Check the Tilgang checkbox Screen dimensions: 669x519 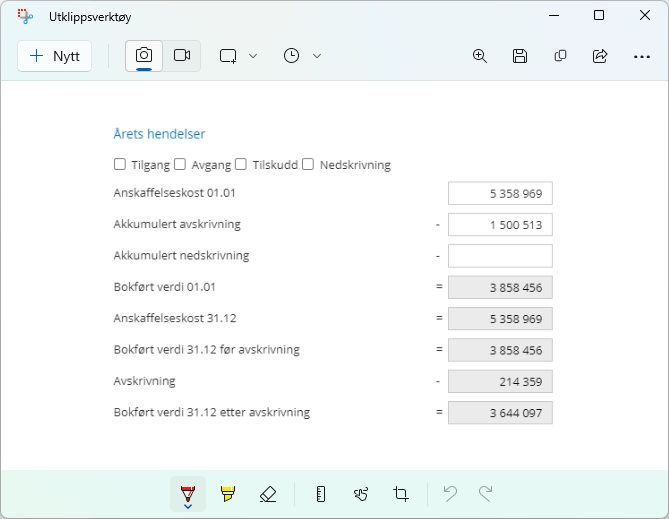[120, 164]
